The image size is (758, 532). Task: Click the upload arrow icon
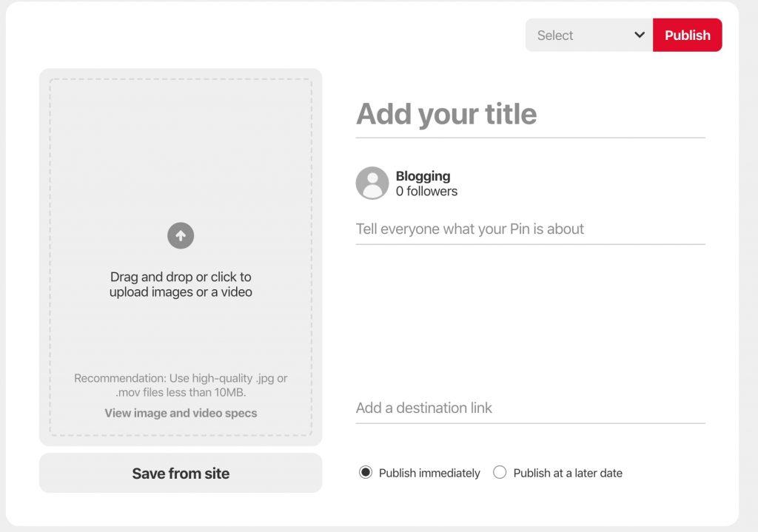point(181,236)
